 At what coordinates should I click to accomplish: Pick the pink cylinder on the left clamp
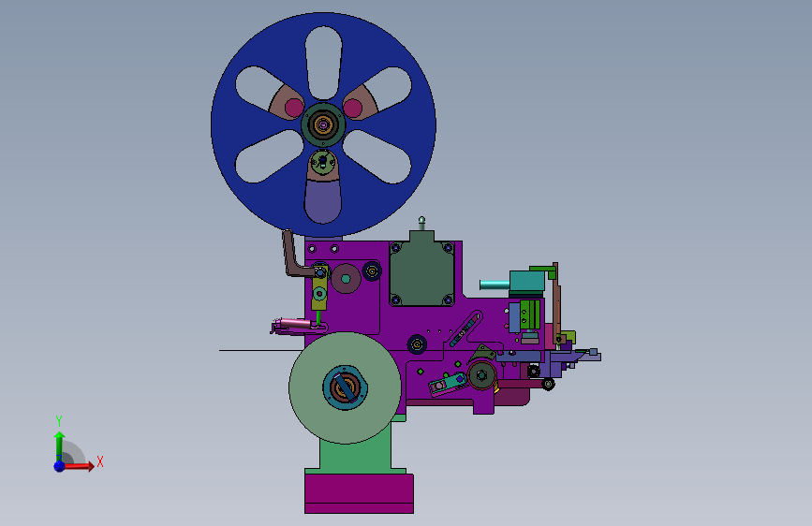coord(296,323)
